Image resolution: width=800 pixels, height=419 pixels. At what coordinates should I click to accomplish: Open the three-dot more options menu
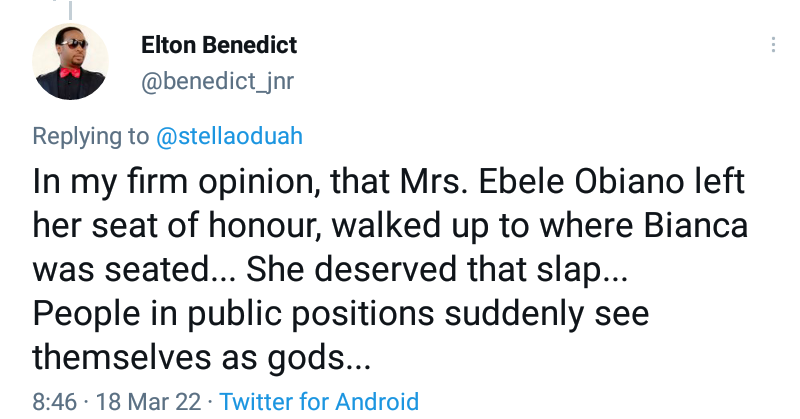[x=772, y=46]
